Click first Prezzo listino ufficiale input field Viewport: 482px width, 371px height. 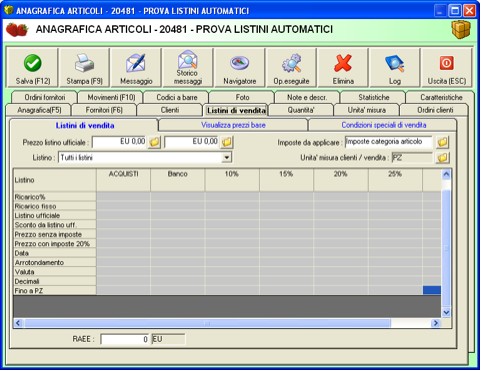(119, 142)
